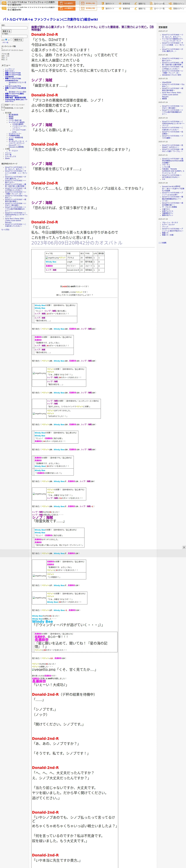Viewport: 186px width, 868px height.
Task: Expand the 関連資料集-バトロイ以外 section
Action: (x=3, y=109)
